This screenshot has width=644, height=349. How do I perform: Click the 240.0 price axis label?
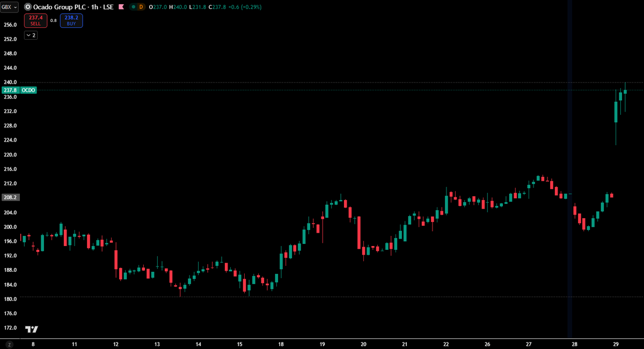tap(11, 83)
